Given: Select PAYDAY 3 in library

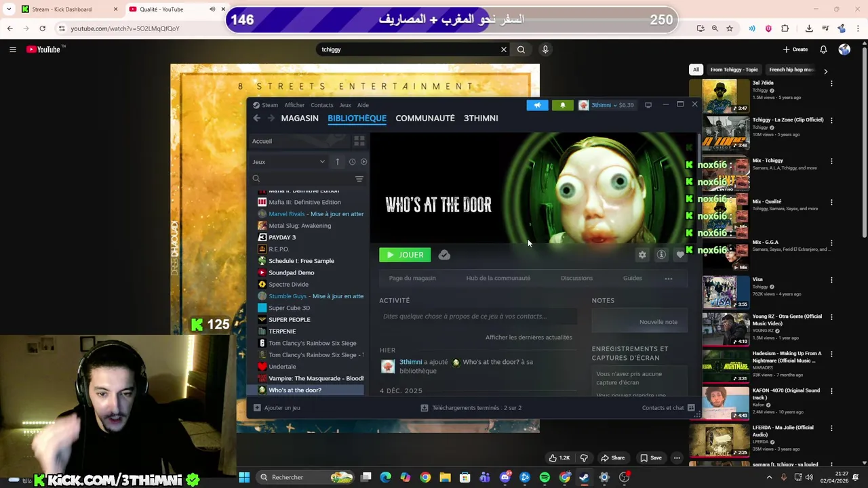Looking at the screenshot, I should click(282, 237).
